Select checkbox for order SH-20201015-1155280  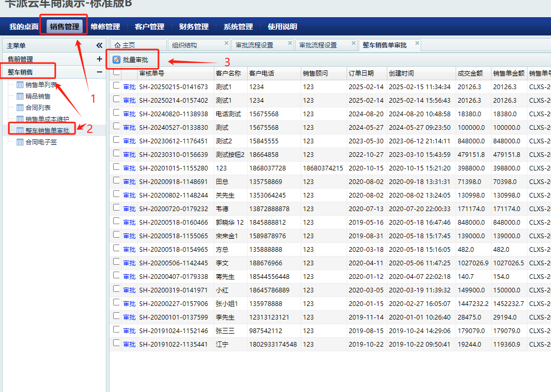point(116,168)
